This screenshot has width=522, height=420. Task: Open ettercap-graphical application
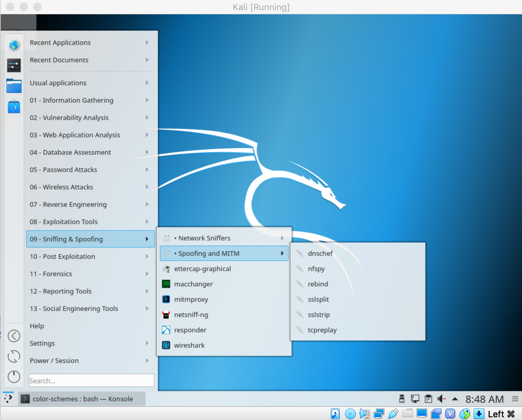click(x=202, y=269)
